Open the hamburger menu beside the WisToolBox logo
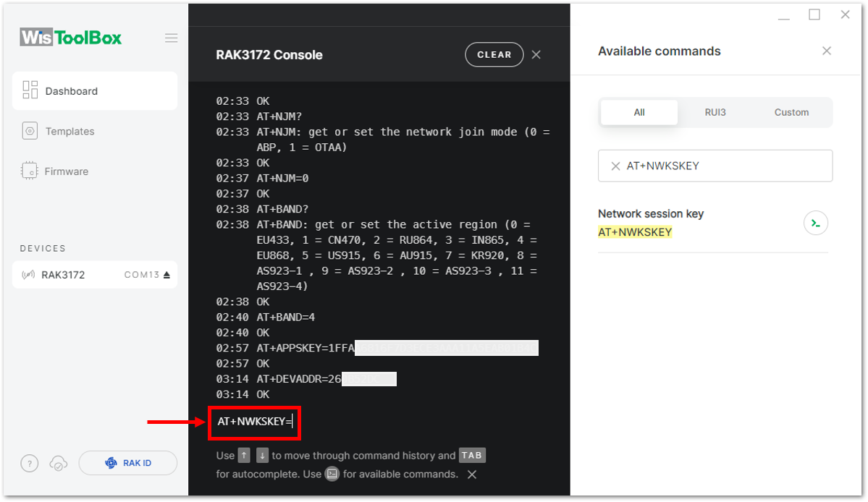Viewport: 868px width, 502px height. click(x=171, y=38)
